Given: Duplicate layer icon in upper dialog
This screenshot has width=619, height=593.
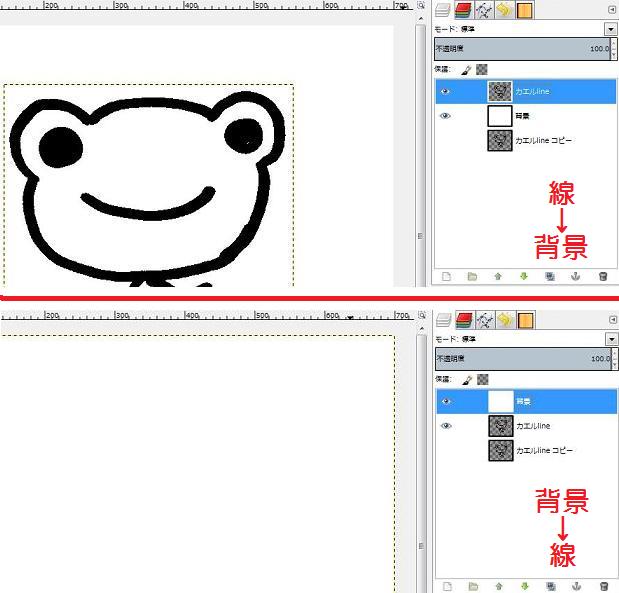Looking at the screenshot, I should coord(550,276).
